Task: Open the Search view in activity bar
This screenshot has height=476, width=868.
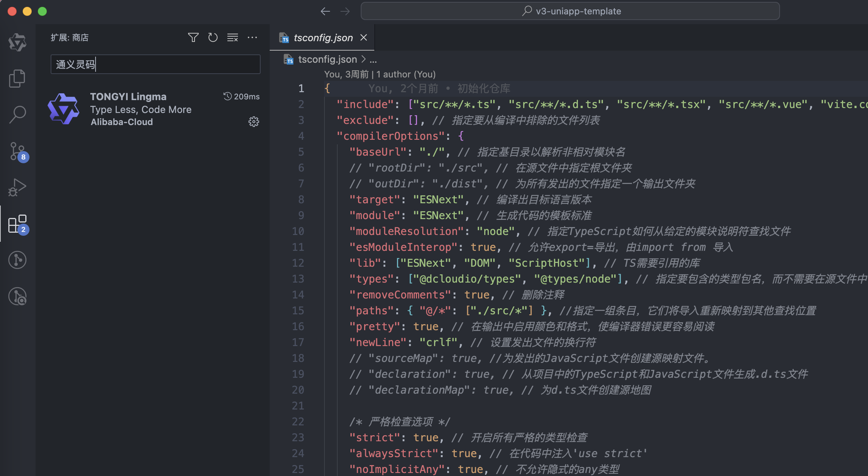Action: coord(17,114)
